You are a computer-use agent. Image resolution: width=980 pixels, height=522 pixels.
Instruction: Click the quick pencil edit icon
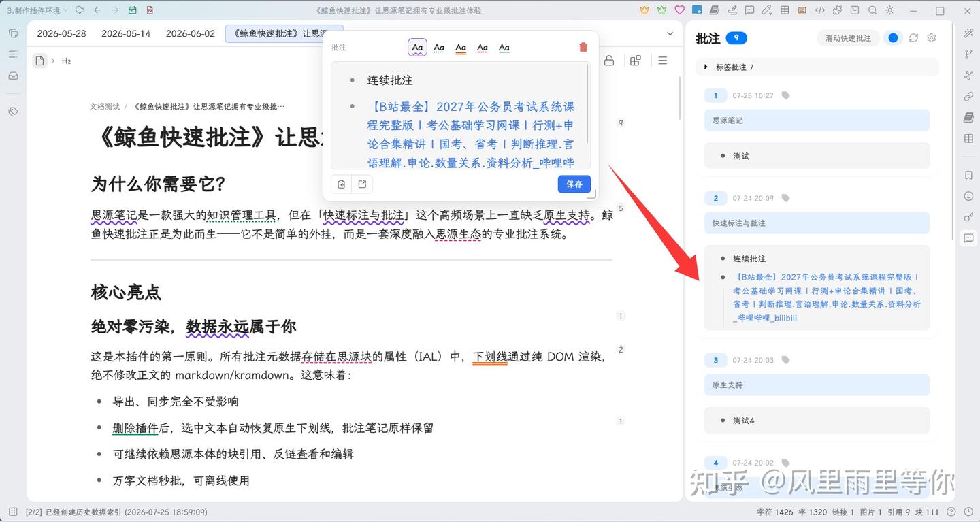(767, 10)
